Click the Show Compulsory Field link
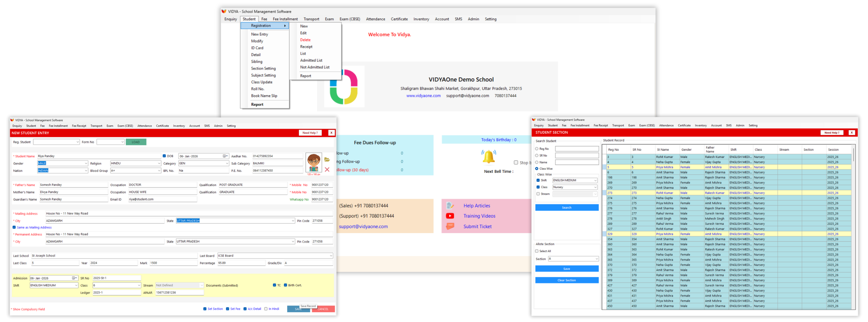This screenshot has height=322, width=868. point(29,310)
